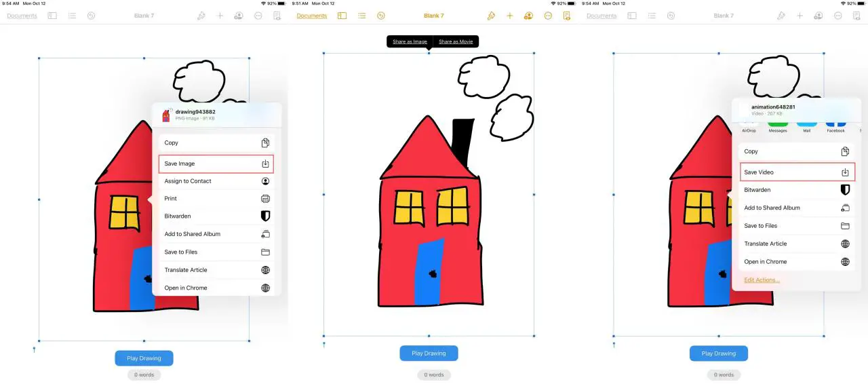
Task: Open the orange Collaborate people icon
Action: [x=529, y=16]
